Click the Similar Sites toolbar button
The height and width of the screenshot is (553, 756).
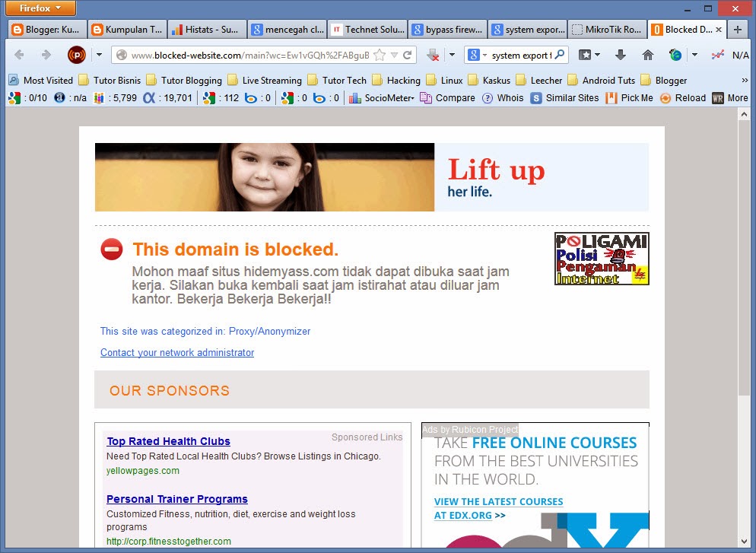(x=564, y=97)
